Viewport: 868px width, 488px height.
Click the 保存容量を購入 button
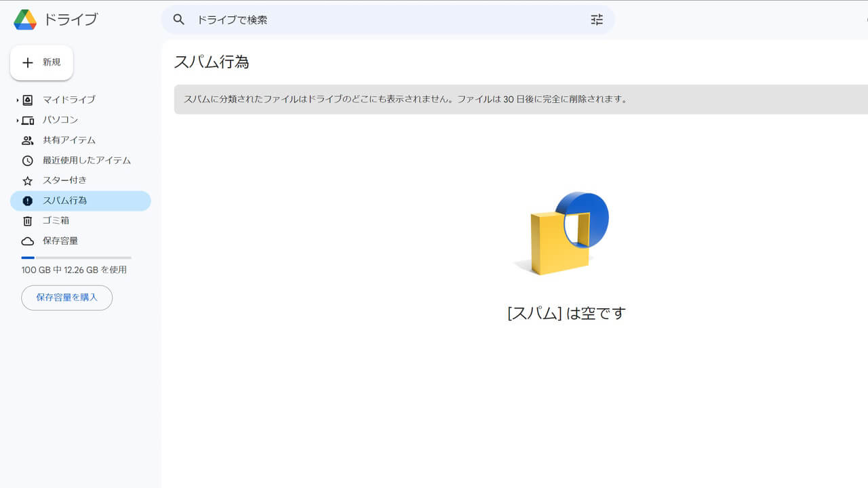[x=66, y=298]
